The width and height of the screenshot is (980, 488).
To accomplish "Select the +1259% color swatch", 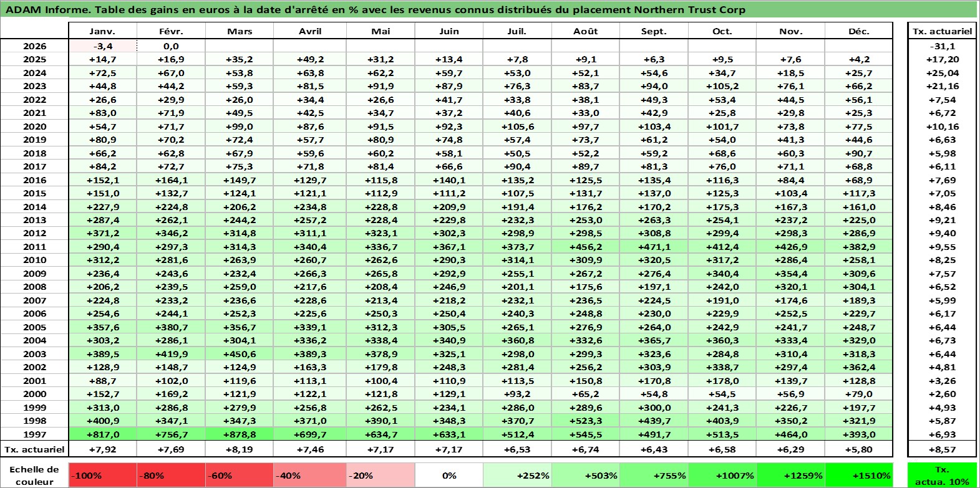I will coord(790,475).
